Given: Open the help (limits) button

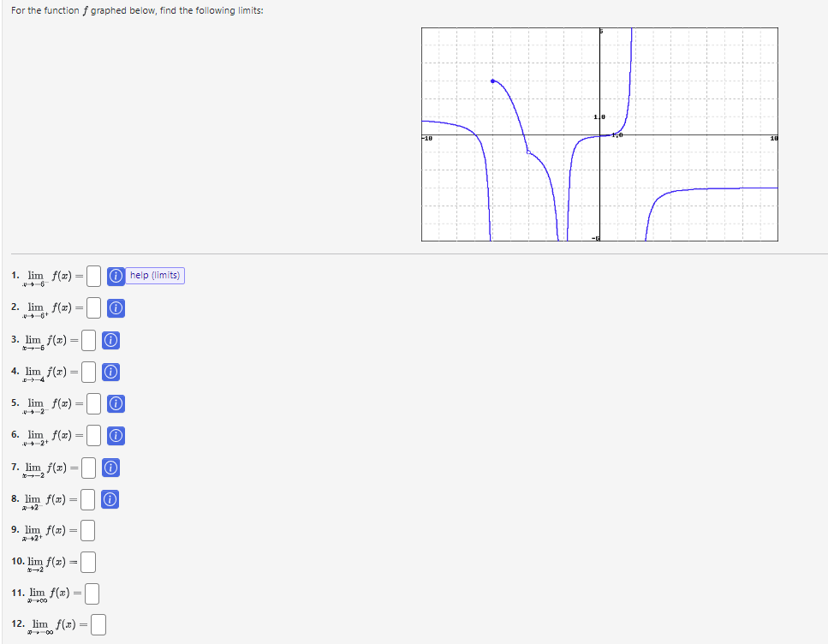Looking at the screenshot, I should point(154,276).
